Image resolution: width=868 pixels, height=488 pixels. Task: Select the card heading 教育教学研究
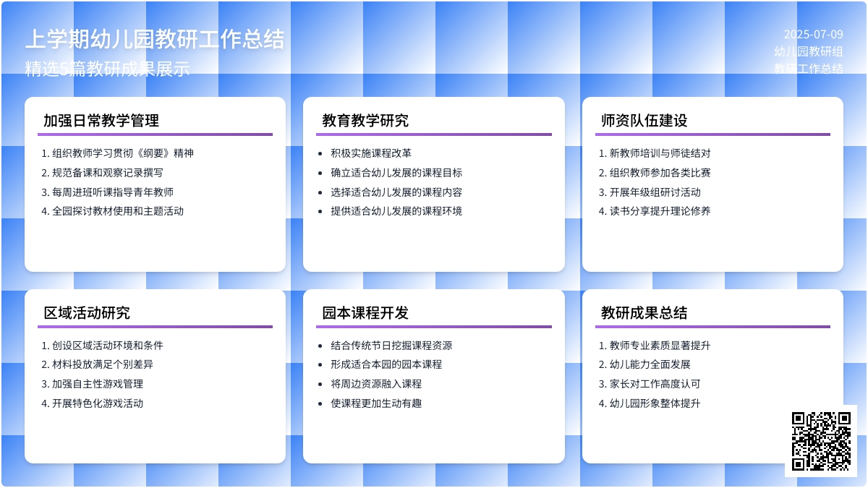pyautogui.click(x=365, y=121)
